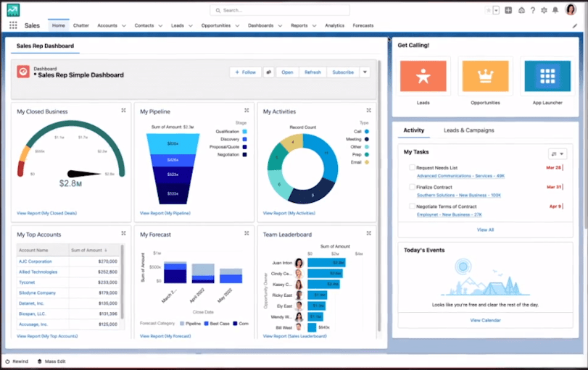Check the Negotiate Terms of Contract task
The width and height of the screenshot is (588, 370).
click(412, 206)
